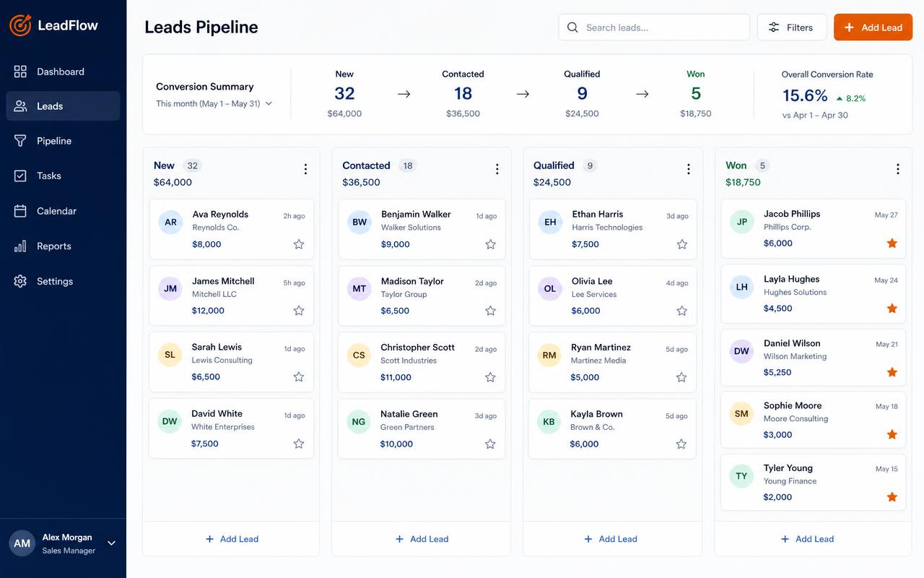This screenshot has width=924, height=578.
Task: Click the SL avatar on Sarah Lewis card
Action: pyautogui.click(x=170, y=355)
